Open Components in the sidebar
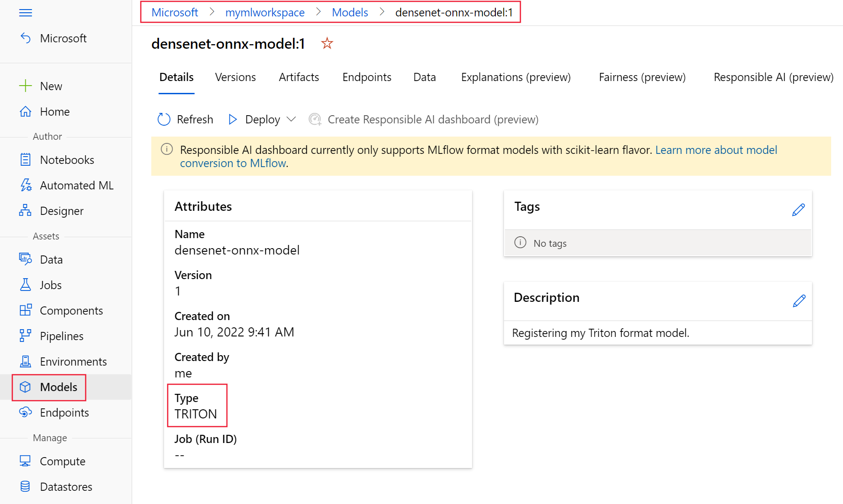The image size is (843, 504). [72, 311]
